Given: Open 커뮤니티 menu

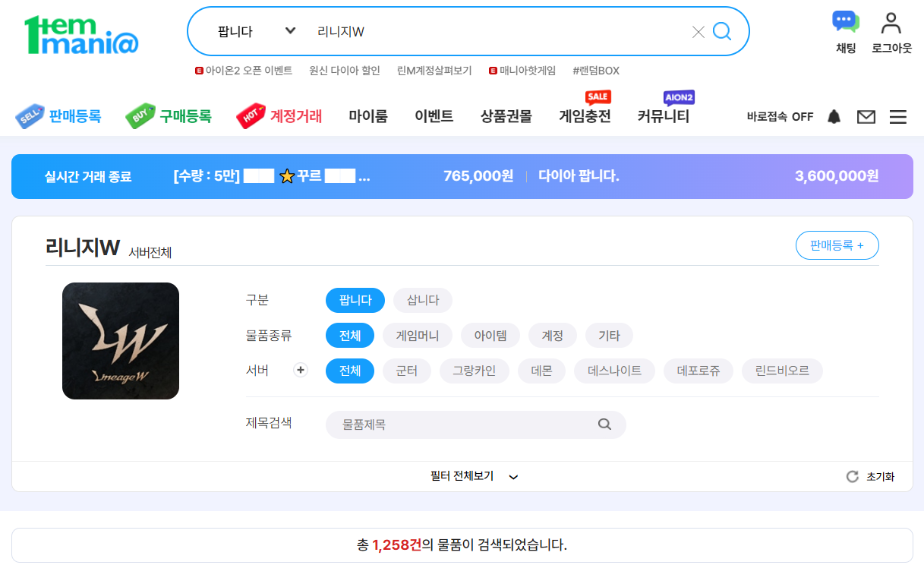Looking at the screenshot, I should (x=664, y=116).
